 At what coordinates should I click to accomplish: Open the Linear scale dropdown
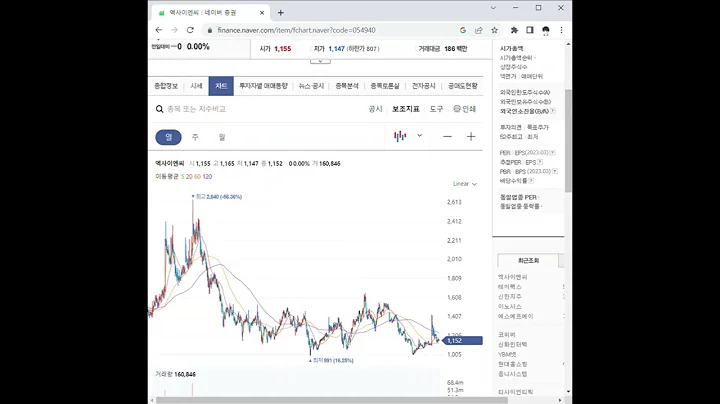465,184
